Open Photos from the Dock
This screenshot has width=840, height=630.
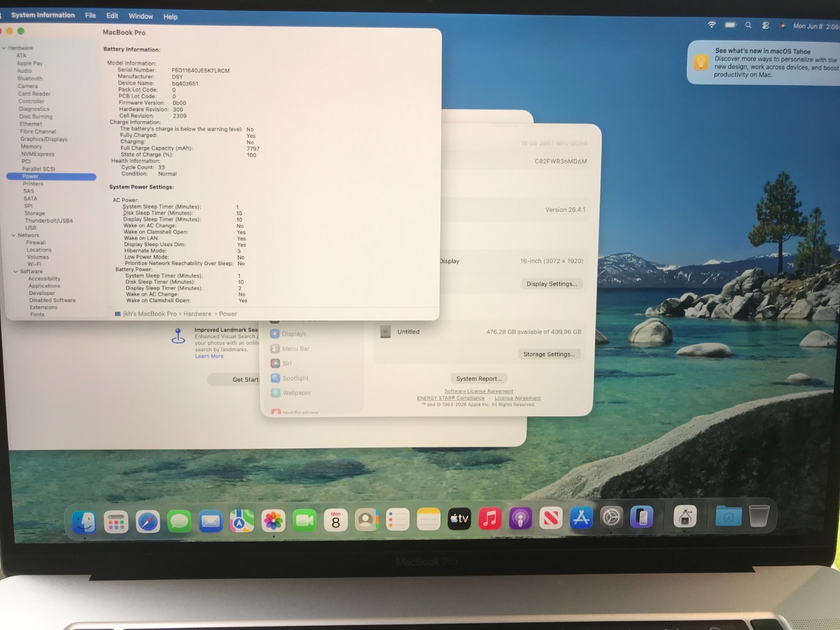(x=274, y=521)
